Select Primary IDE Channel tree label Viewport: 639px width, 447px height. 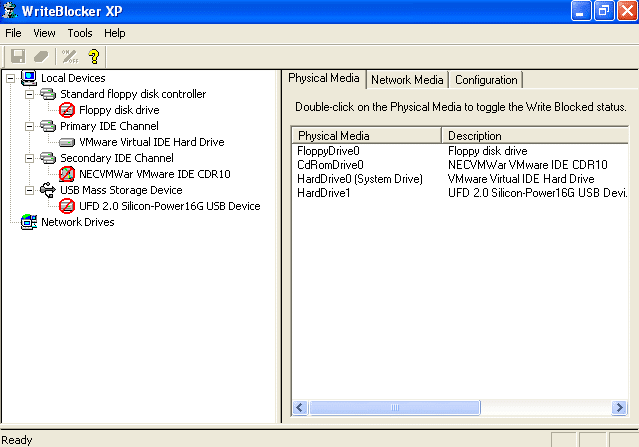[x=109, y=126]
